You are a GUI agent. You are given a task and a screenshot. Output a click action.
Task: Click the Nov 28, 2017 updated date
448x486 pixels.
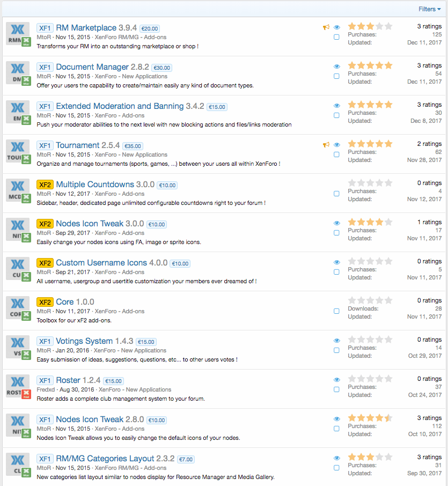tap(424, 160)
